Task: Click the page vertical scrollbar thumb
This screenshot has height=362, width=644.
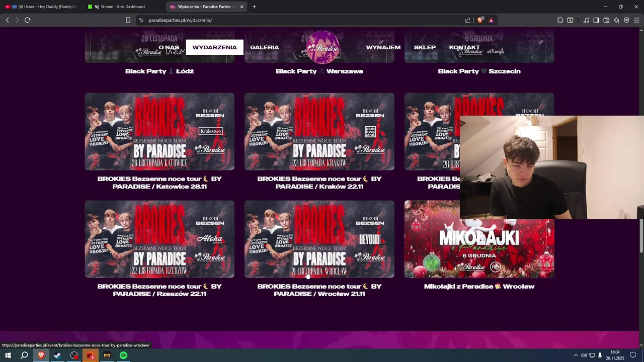Action: (641, 236)
